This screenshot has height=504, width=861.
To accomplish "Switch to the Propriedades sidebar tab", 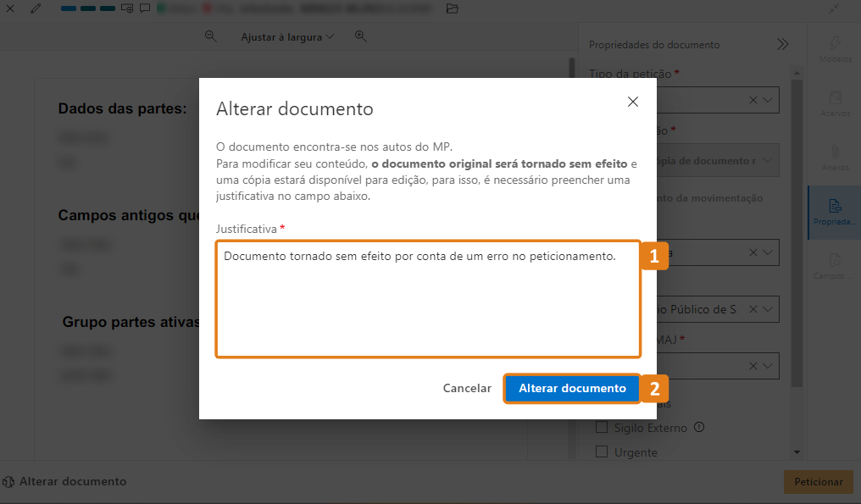I will pos(835,212).
